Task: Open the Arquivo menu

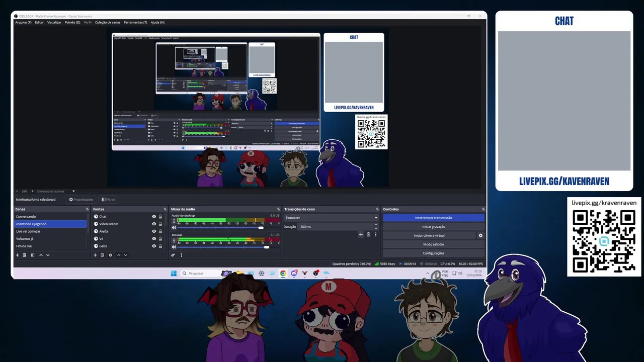Action: coord(23,22)
